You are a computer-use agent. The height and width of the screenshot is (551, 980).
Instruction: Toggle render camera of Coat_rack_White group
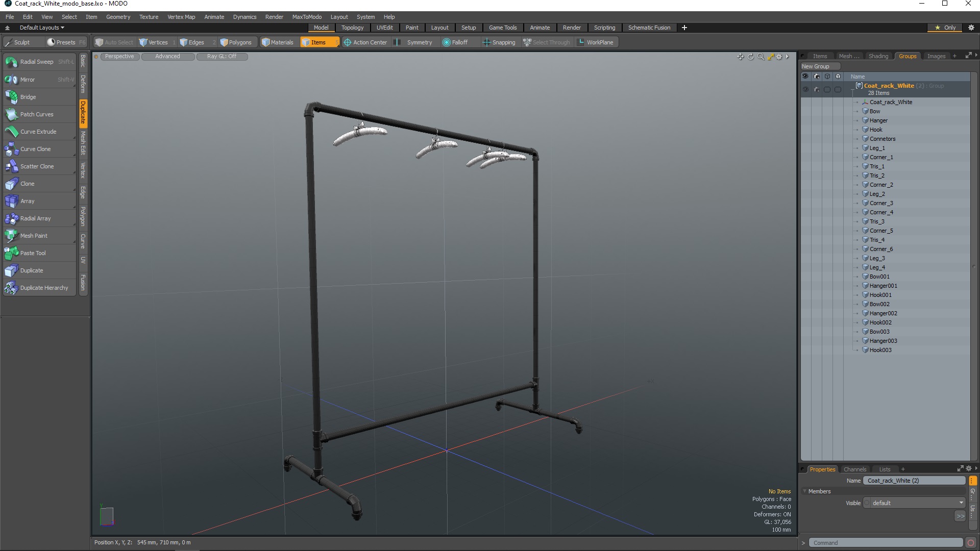click(817, 89)
